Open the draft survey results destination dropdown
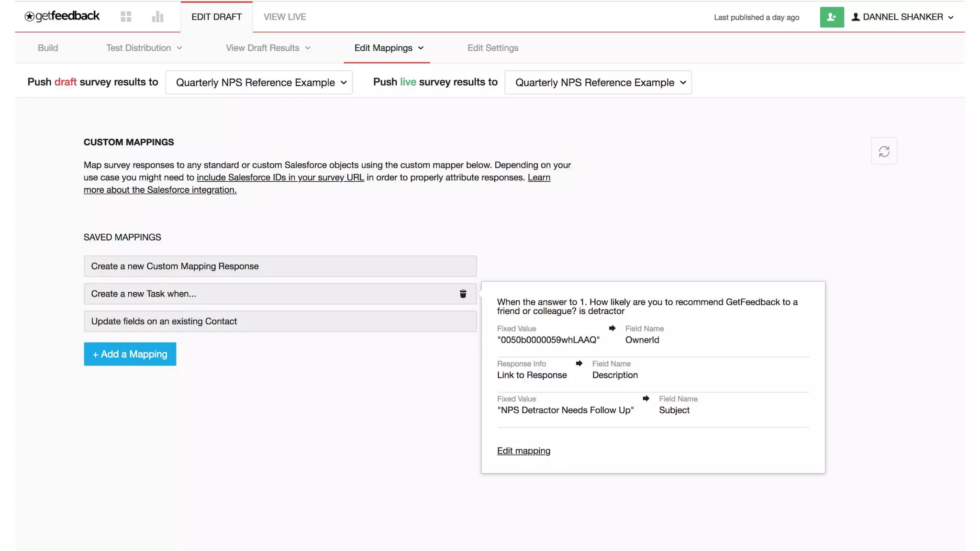Viewport: 980px width, 551px height. [259, 82]
